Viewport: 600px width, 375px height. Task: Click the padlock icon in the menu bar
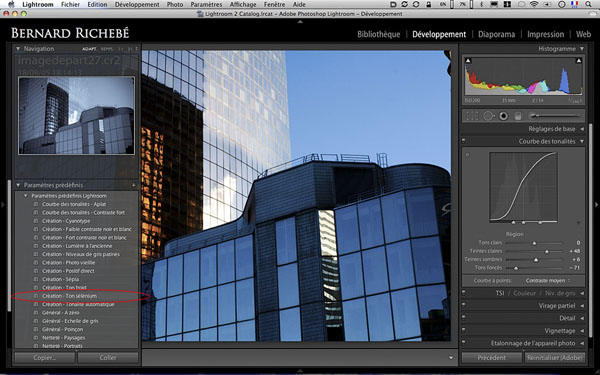(x=429, y=5)
